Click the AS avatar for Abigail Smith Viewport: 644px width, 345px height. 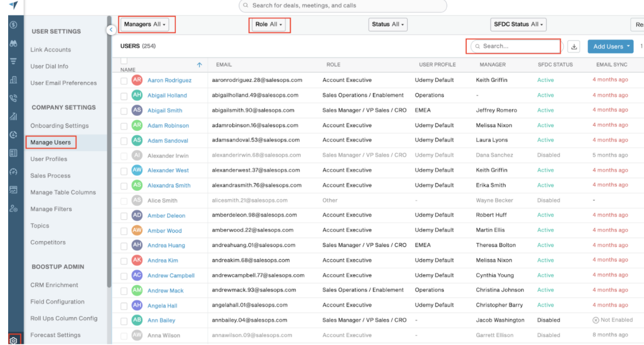click(x=137, y=110)
